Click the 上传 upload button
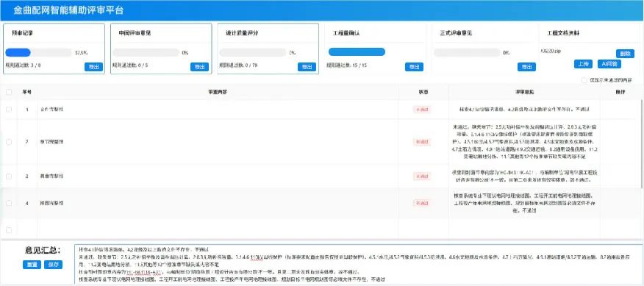The image size is (644, 286). tap(583, 64)
